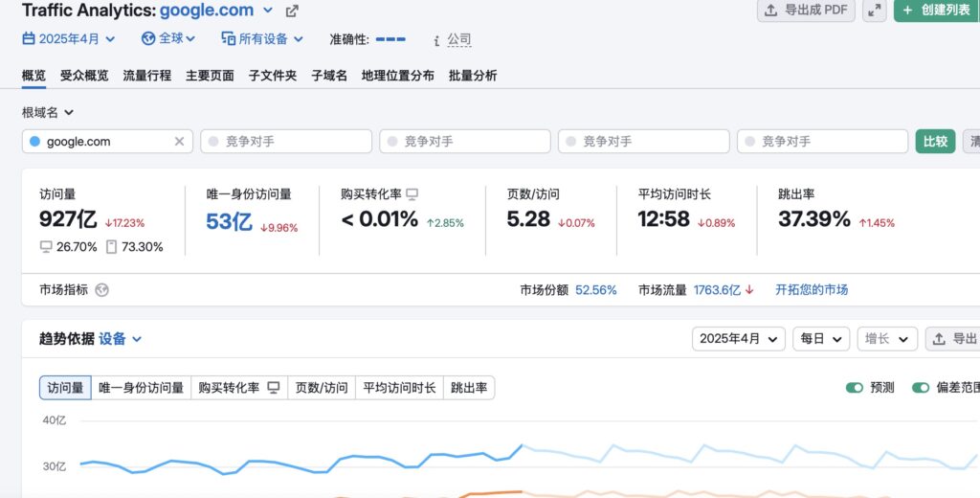The height and width of the screenshot is (498, 980).
Task: Open the 增长 dropdown
Action: coord(887,339)
